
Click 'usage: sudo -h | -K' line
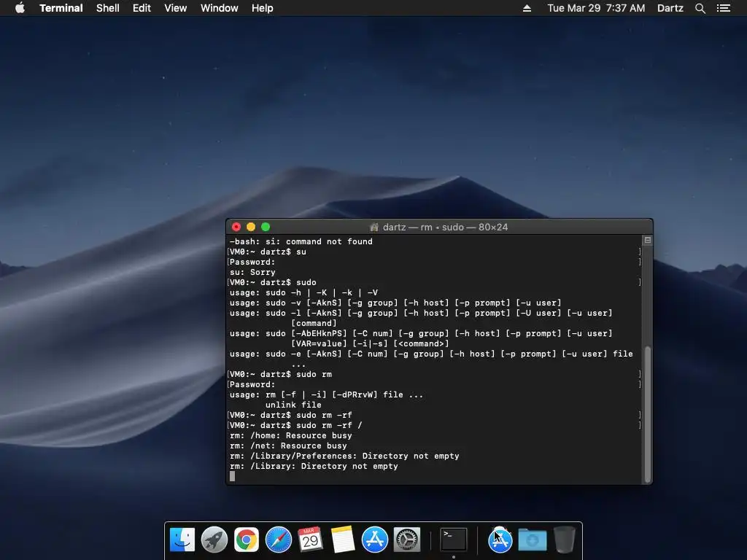[x=303, y=293]
